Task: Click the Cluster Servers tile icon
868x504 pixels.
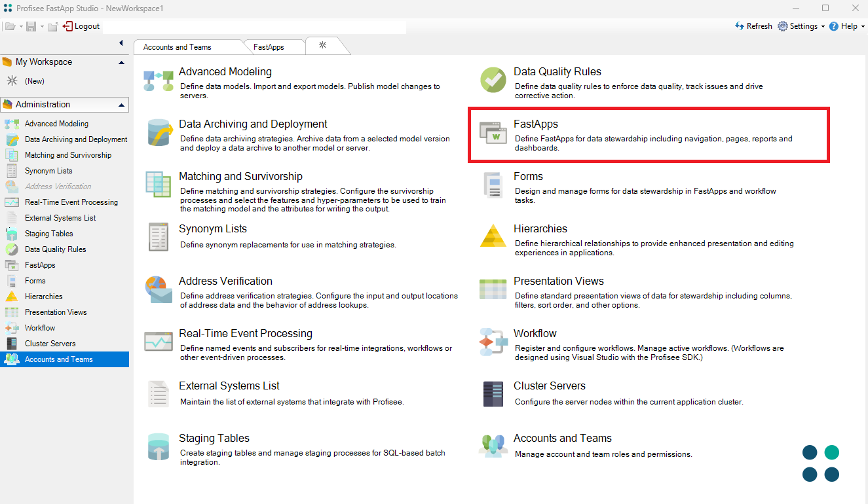Action: [493, 394]
